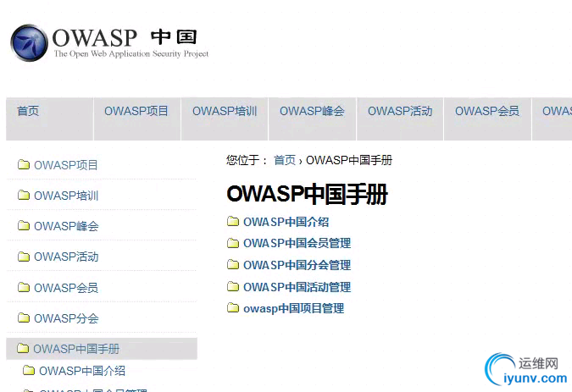The height and width of the screenshot is (392, 572).
Task: Click folder icon beside sidebar OWASP中国介绍
Action: [x=29, y=371]
